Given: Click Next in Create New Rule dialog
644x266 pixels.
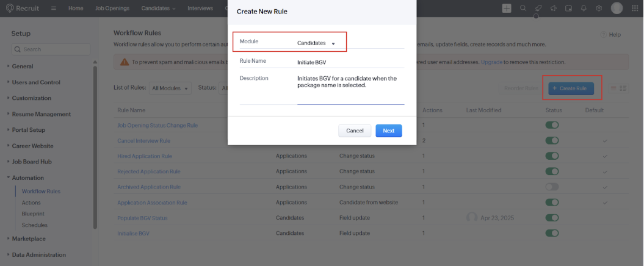Looking at the screenshot, I should pos(388,131).
